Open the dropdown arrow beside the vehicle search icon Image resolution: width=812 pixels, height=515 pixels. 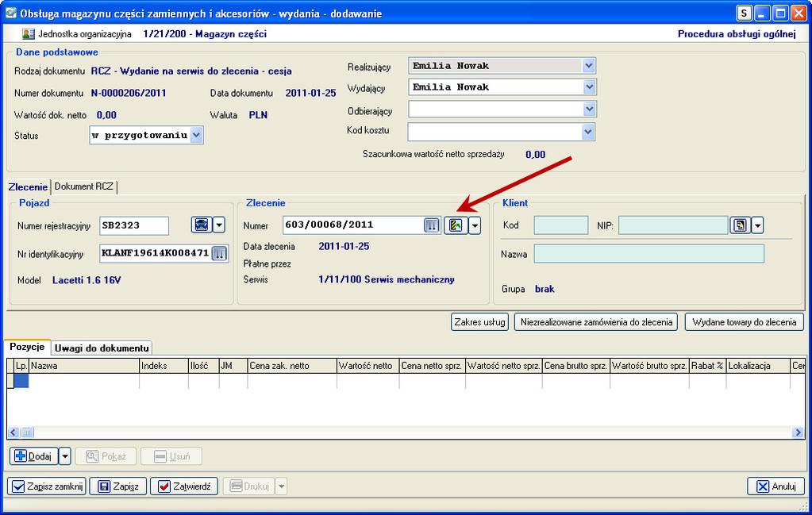[x=220, y=225]
